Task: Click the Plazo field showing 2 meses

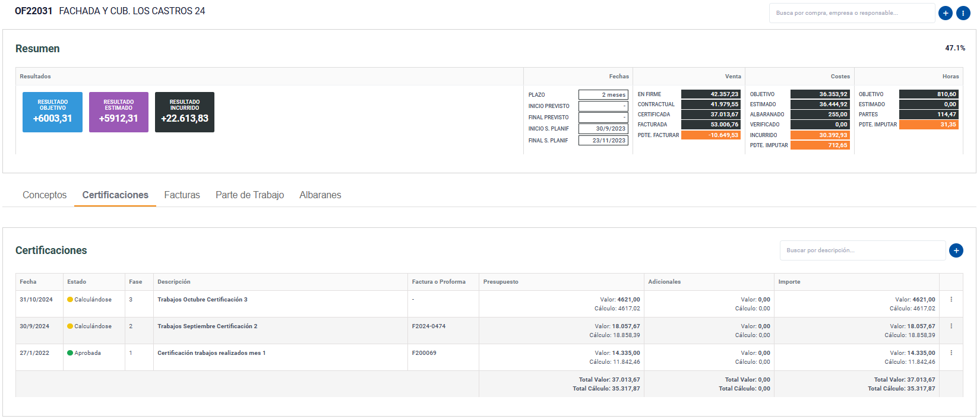Action: pos(603,95)
